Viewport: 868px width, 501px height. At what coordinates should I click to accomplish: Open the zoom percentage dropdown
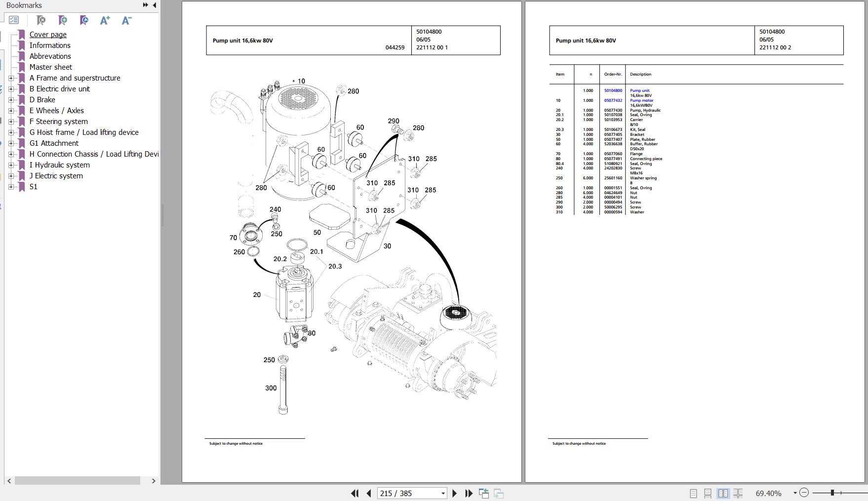795,493
